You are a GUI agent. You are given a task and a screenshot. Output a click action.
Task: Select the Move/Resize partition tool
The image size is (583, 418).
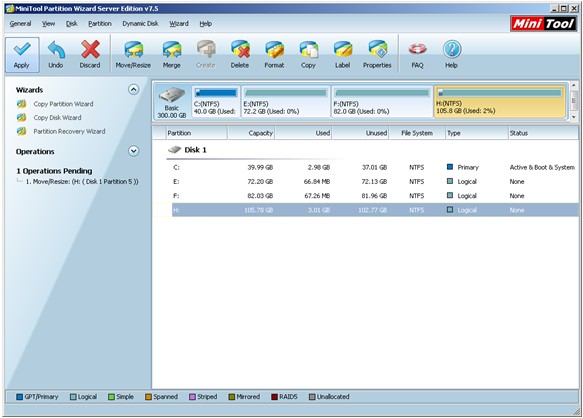click(x=133, y=54)
